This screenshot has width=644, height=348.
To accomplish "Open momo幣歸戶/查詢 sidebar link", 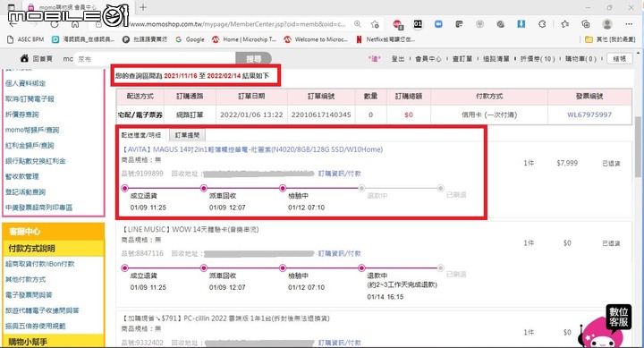I will coord(32,130).
